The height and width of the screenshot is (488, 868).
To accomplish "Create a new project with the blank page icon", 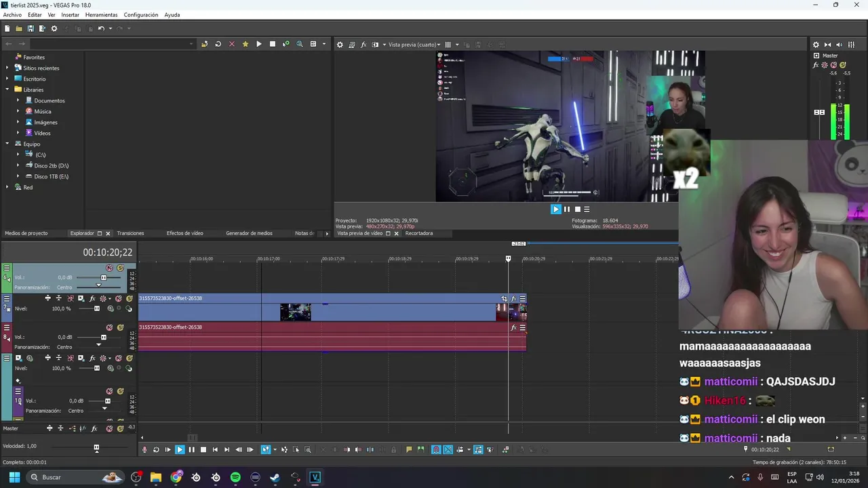I will click(7, 28).
